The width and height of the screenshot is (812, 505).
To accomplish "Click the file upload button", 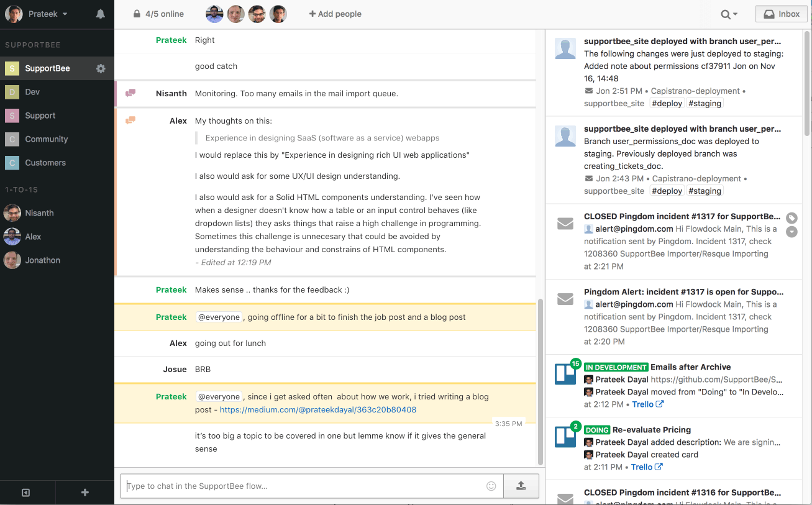I will pyautogui.click(x=521, y=486).
